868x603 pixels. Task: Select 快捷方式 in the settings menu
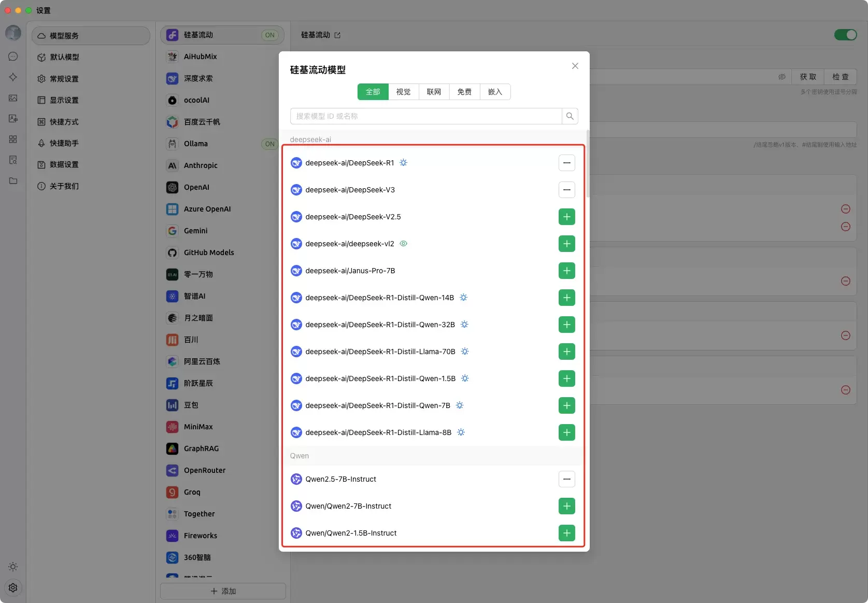[x=91, y=122]
